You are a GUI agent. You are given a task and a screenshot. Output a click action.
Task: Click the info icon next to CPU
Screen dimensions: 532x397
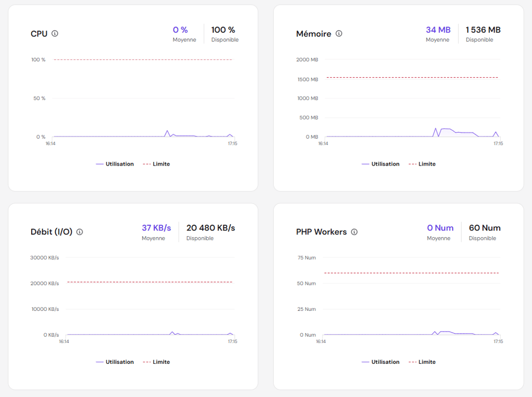click(55, 34)
